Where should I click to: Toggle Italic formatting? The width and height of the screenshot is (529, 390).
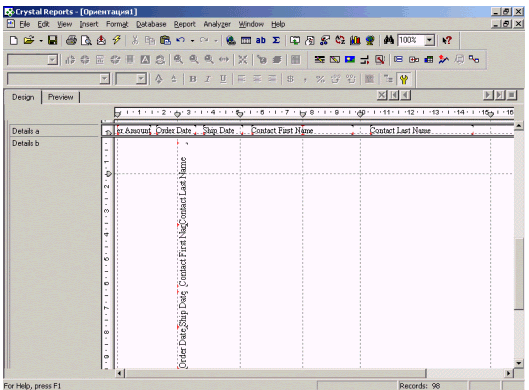tap(208, 79)
